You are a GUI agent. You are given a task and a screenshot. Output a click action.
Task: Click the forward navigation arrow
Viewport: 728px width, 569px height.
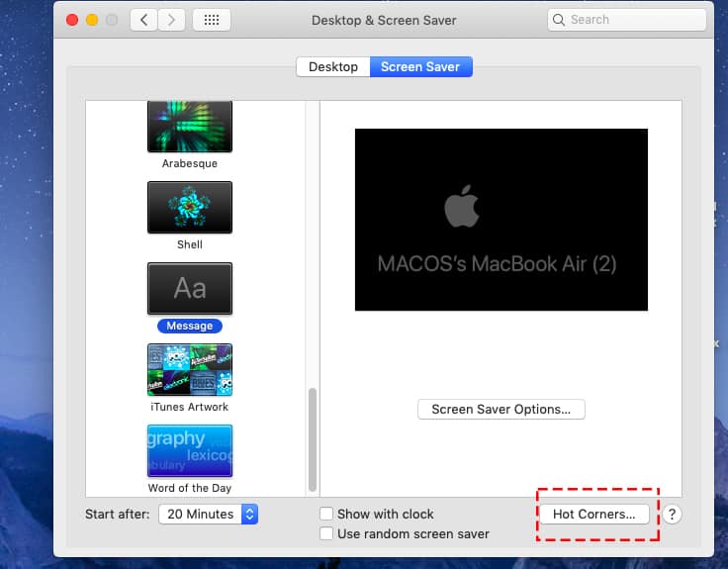click(x=171, y=20)
